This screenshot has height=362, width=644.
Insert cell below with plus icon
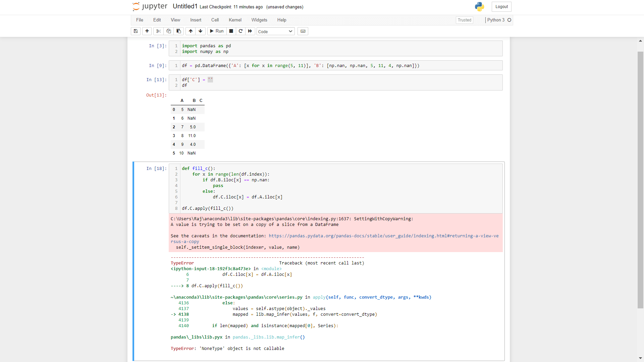click(147, 31)
